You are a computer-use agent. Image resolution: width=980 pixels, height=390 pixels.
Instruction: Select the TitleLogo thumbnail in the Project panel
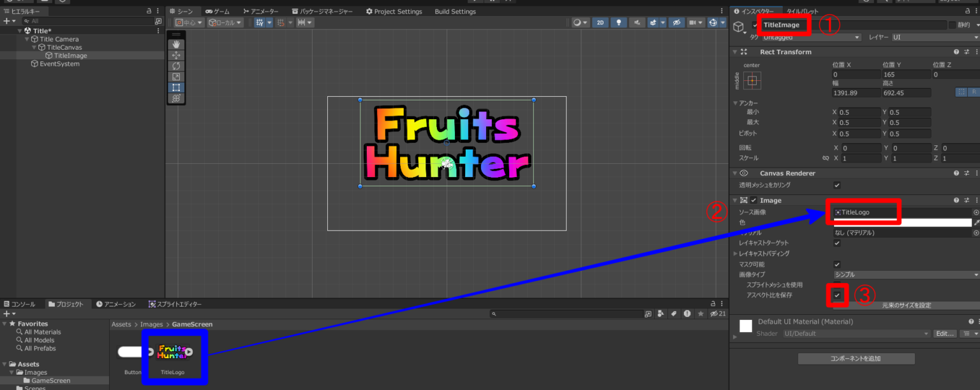click(x=174, y=352)
